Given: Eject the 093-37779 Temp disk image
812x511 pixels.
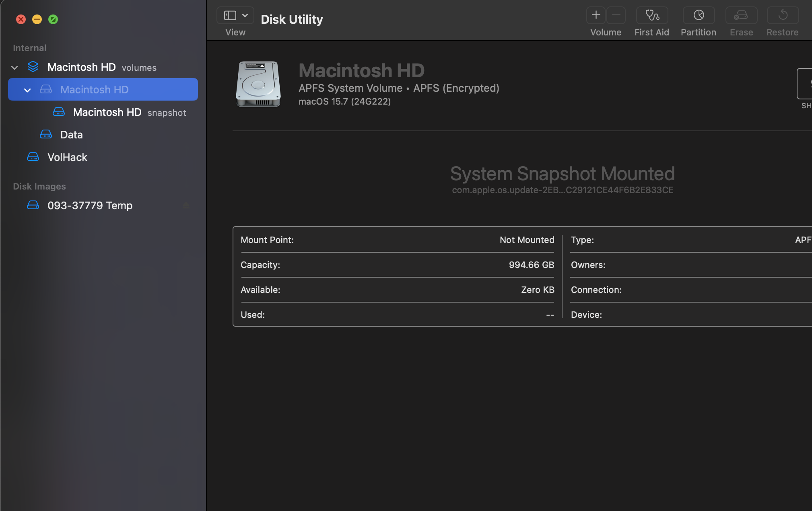Looking at the screenshot, I should tap(186, 206).
